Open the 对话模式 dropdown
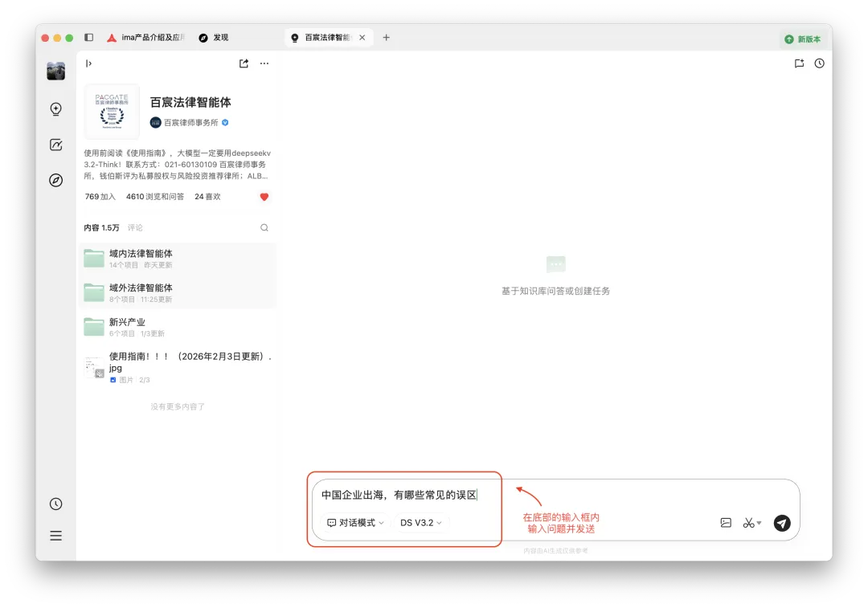 (355, 523)
